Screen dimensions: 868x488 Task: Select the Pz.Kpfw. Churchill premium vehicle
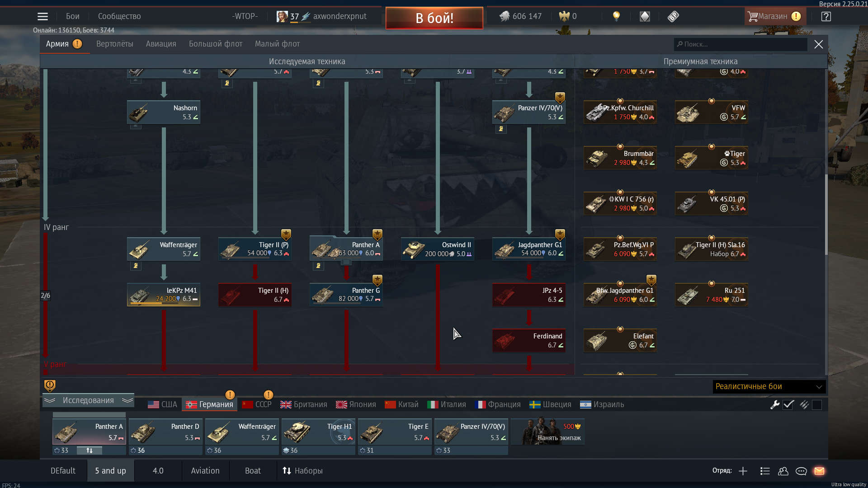[620, 112]
